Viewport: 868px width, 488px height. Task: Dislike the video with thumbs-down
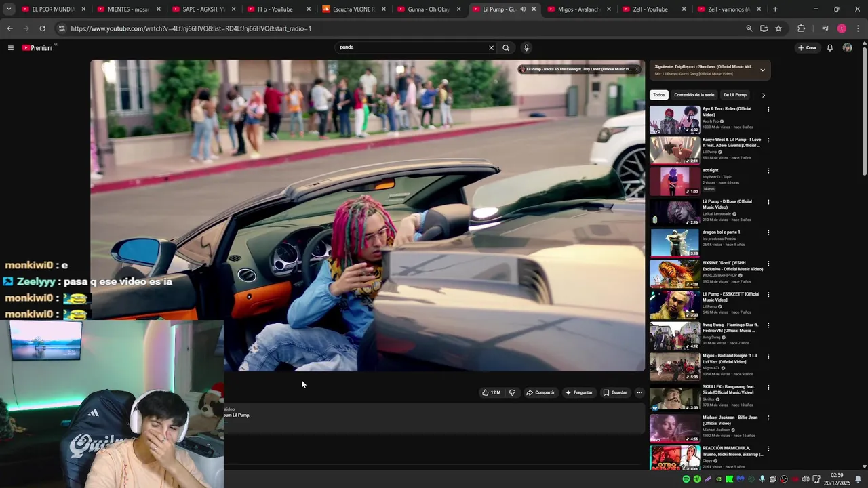click(512, 392)
